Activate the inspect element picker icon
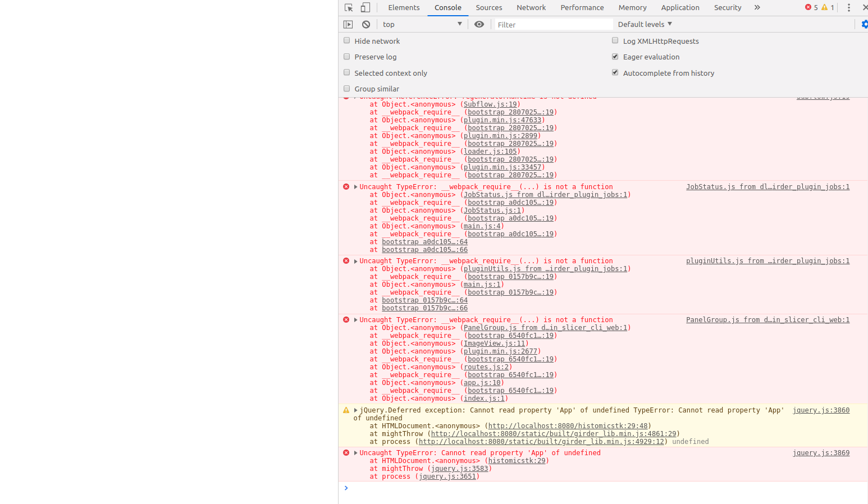868x504 pixels. click(x=349, y=7)
